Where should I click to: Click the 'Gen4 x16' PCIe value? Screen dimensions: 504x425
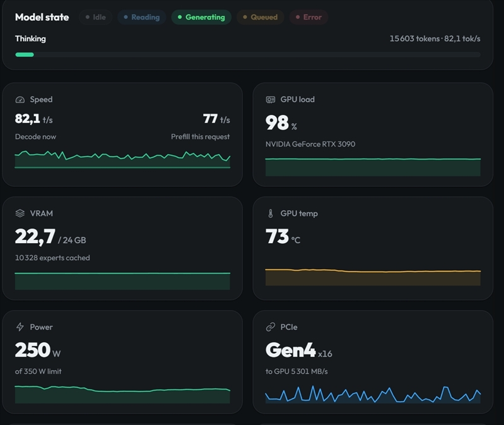coord(298,350)
